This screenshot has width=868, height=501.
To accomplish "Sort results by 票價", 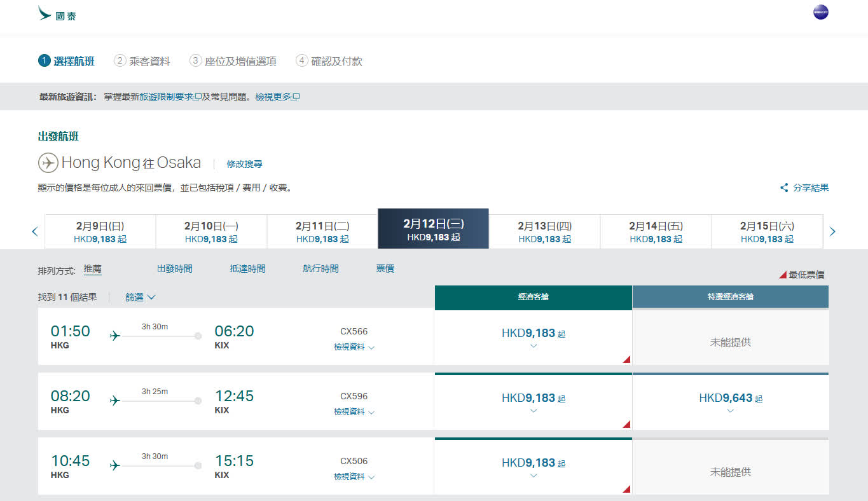I will [x=385, y=269].
